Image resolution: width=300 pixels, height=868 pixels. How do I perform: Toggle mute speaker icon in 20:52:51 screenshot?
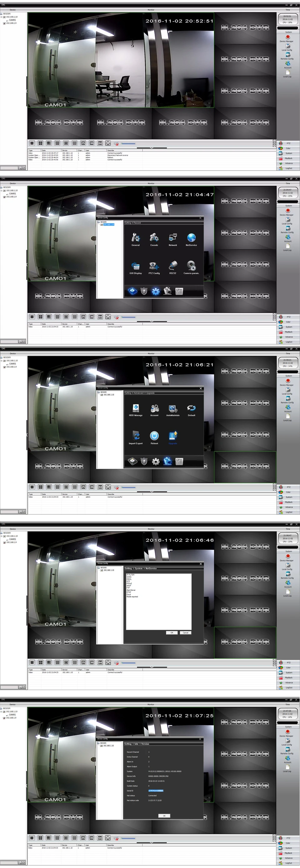tap(116, 144)
